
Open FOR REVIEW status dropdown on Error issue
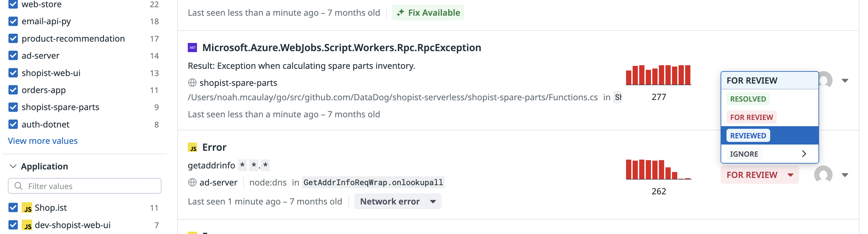tap(760, 175)
